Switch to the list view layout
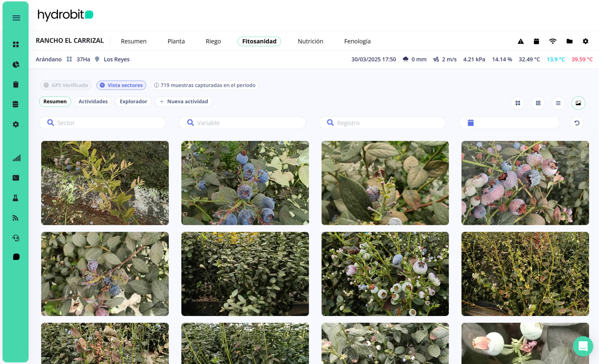The image size is (599, 364). [558, 103]
